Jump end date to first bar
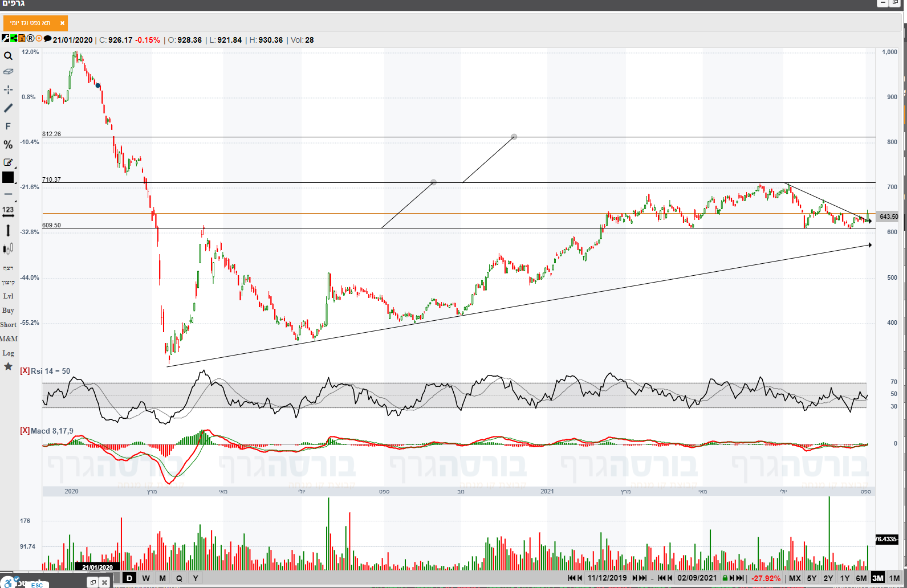Screen dimensions: 907x588 661,578
